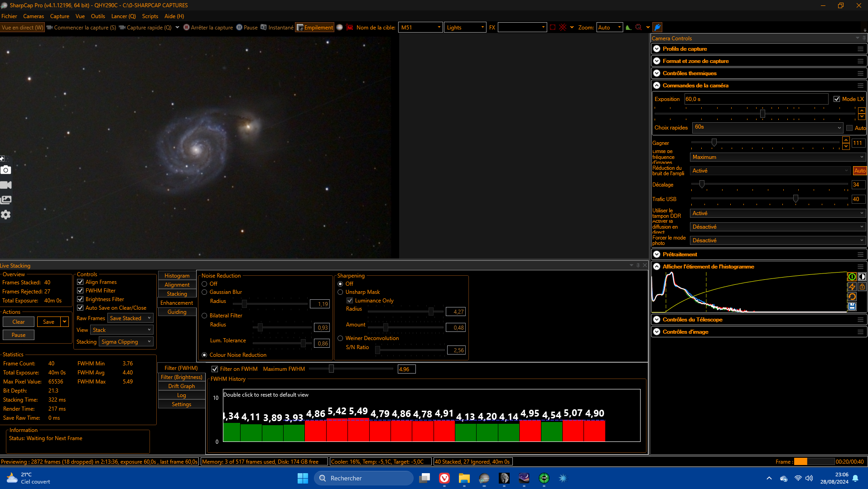This screenshot has height=489, width=868.
Task: Click the blue plug connection icon
Action: point(657,28)
